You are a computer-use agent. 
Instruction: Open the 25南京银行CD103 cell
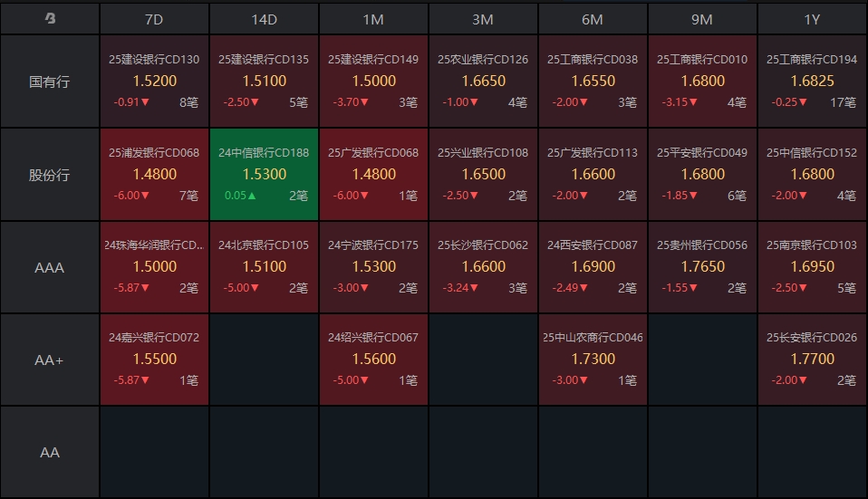(x=812, y=267)
